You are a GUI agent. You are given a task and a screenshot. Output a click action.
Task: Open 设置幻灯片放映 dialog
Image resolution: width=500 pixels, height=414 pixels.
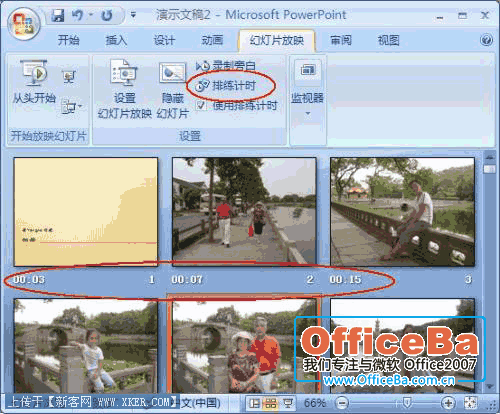pos(124,89)
